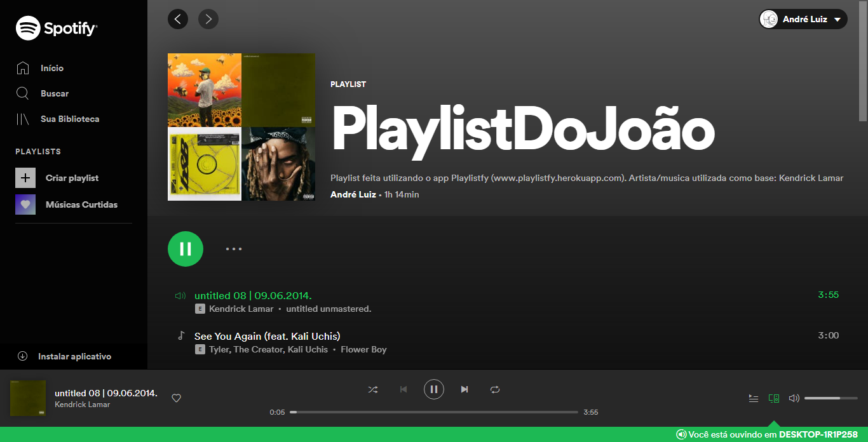Open the Kali Uchis artist link
This screenshot has width=868, height=442.
308,349
